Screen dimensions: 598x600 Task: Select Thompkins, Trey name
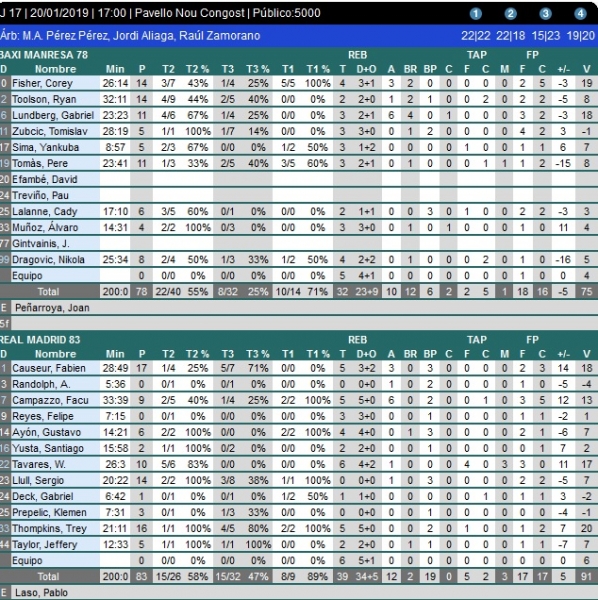tap(49, 529)
